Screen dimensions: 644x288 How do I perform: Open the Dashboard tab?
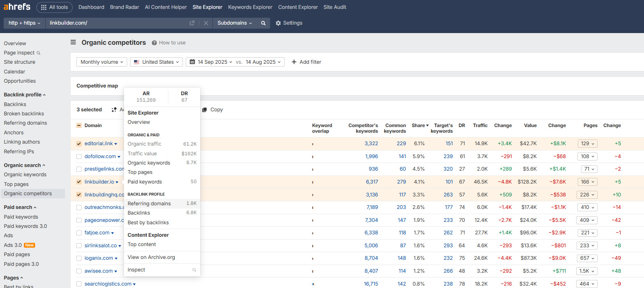[91, 7]
